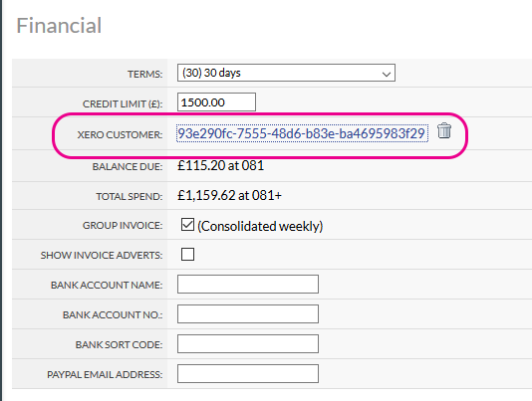Select the Credit Limit label
The height and width of the screenshot is (401, 532).
click(x=123, y=103)
